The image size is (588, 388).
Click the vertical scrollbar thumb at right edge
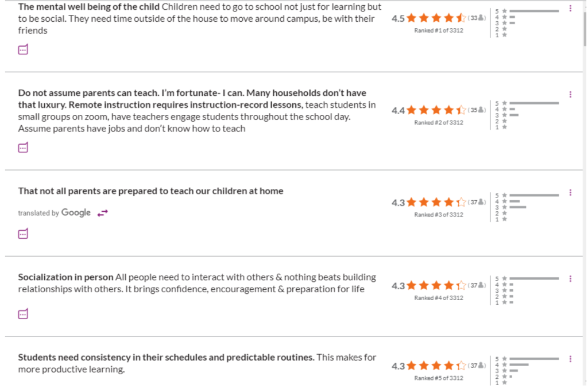pos(585,28)
